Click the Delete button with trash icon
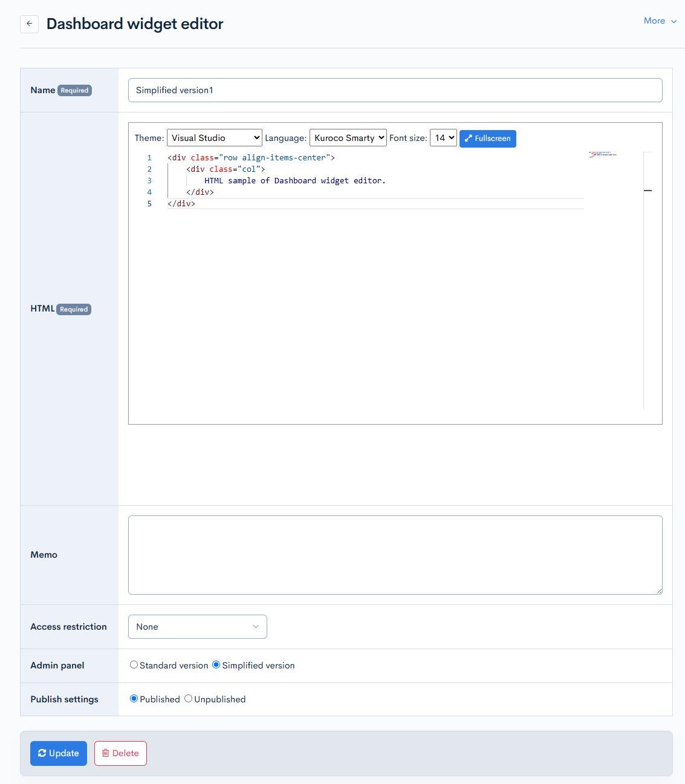 click(x=120, y=753)
